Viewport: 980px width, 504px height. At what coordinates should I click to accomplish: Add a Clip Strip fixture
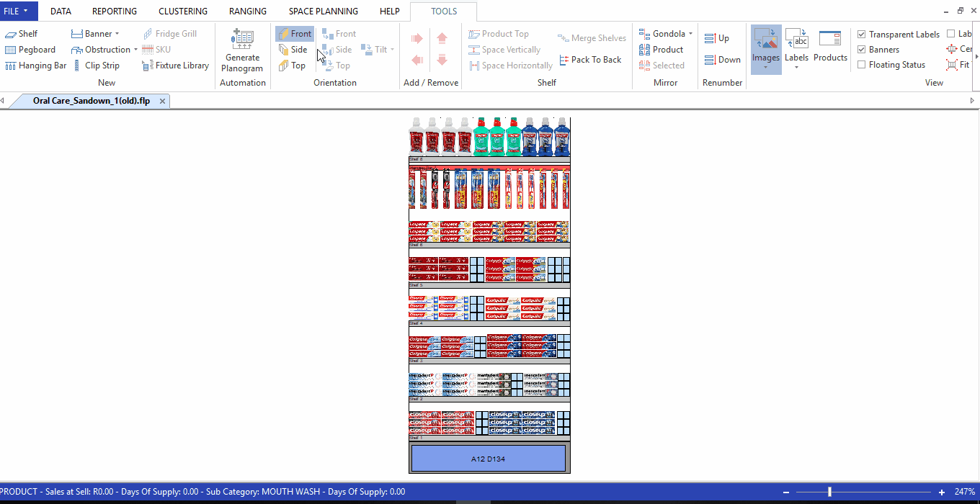[x=95, y=66]
